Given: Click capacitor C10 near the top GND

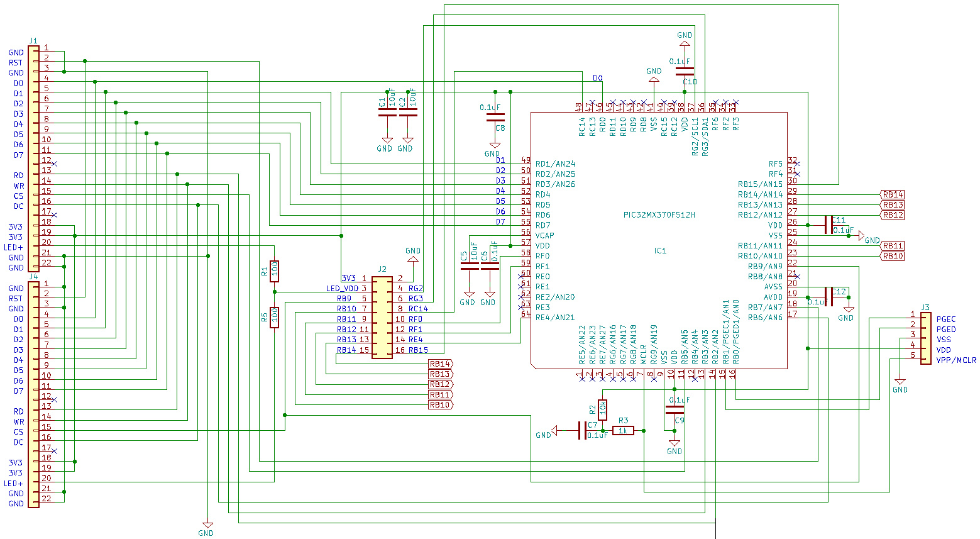Looking at the screenshot, I should (x=685, y=71).
